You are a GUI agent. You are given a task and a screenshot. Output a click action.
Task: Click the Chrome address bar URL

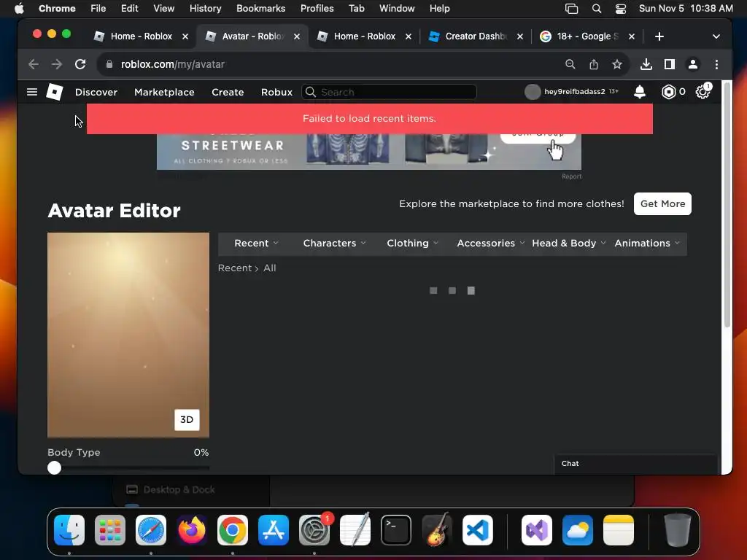tap(172, 64)
